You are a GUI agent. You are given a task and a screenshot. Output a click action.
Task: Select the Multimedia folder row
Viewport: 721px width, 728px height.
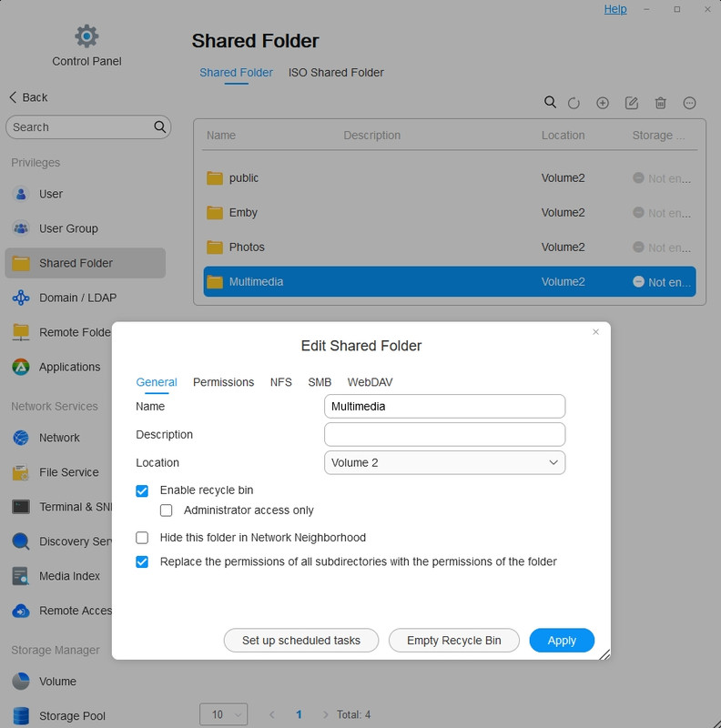449,281
